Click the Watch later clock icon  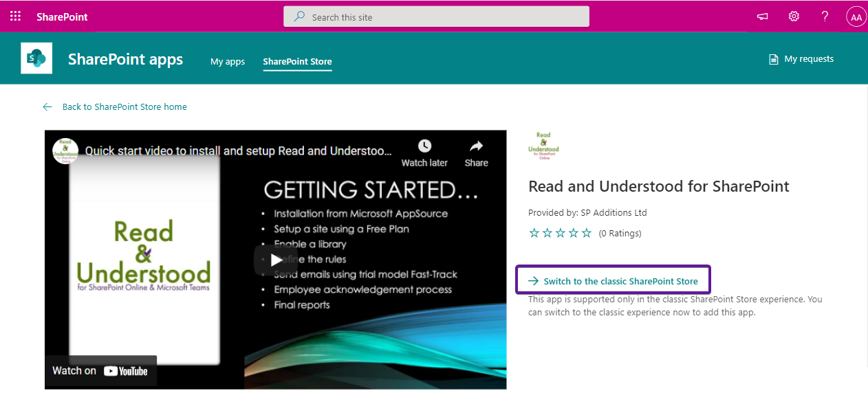[x=424, y=146]
